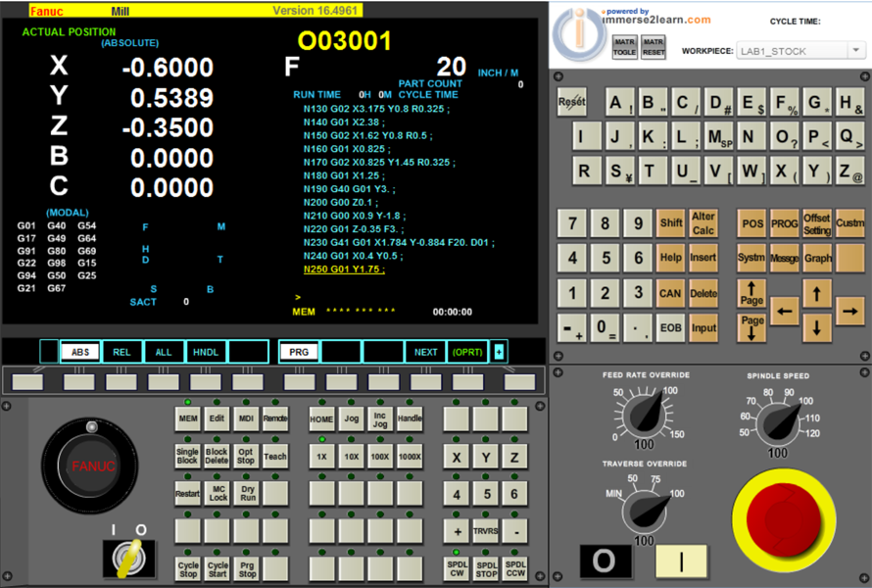Click the Input key
The image size is (872, 588).
703,327
